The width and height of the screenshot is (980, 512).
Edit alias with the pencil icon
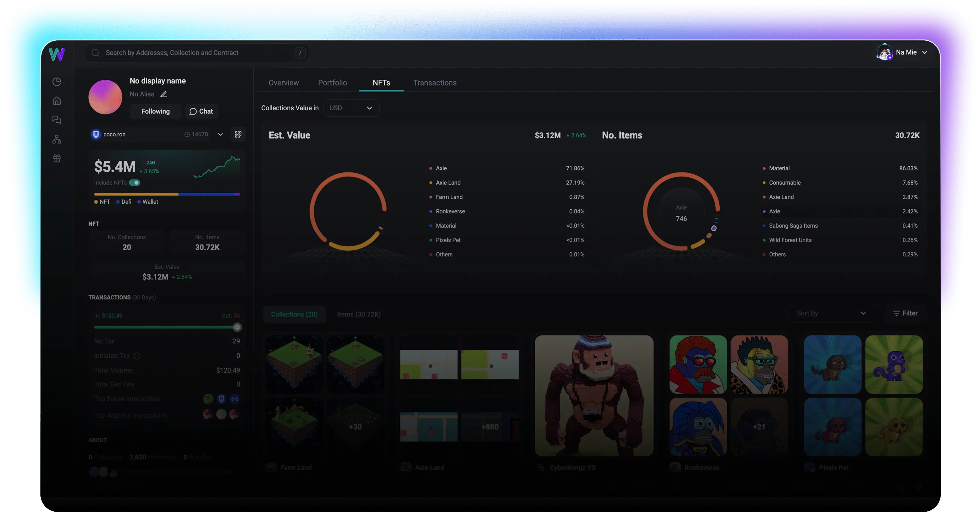pos(164,94)
